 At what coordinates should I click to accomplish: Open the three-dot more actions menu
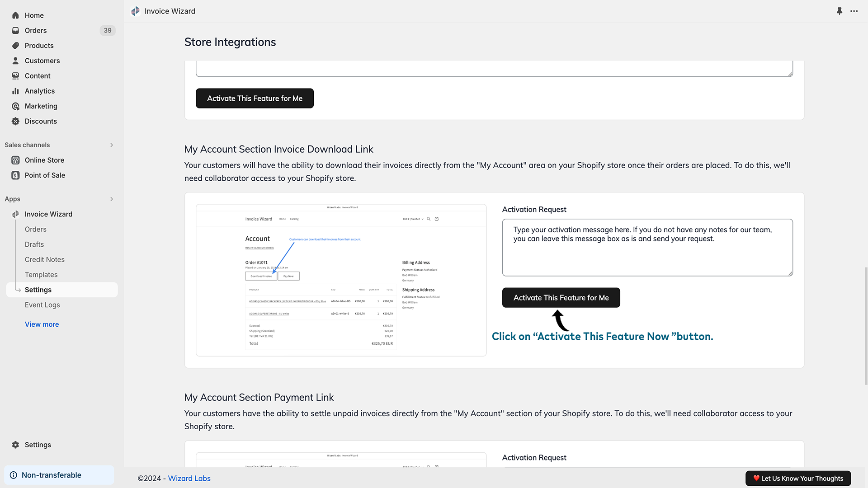[854, 11]
